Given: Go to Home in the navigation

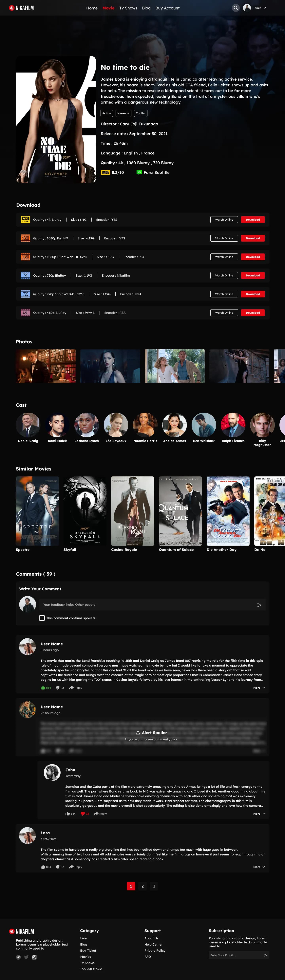Looking at the screenshot, I should (x=92, y=8).
